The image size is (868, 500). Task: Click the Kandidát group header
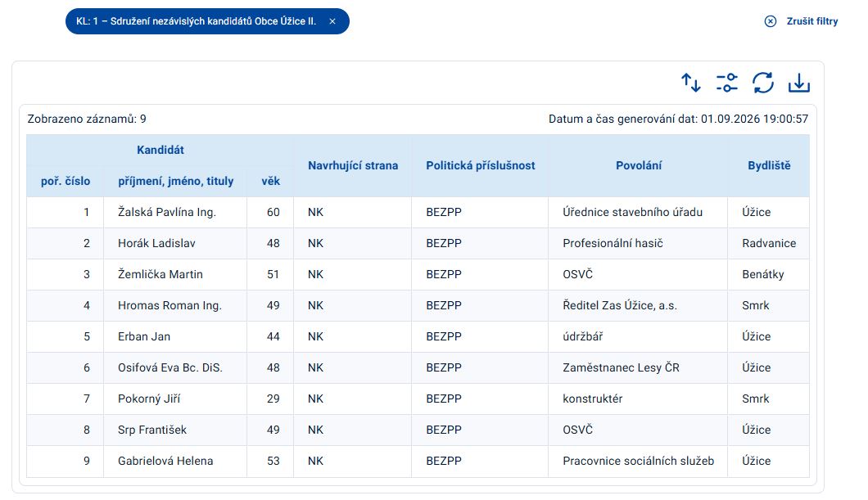[160, 150]
